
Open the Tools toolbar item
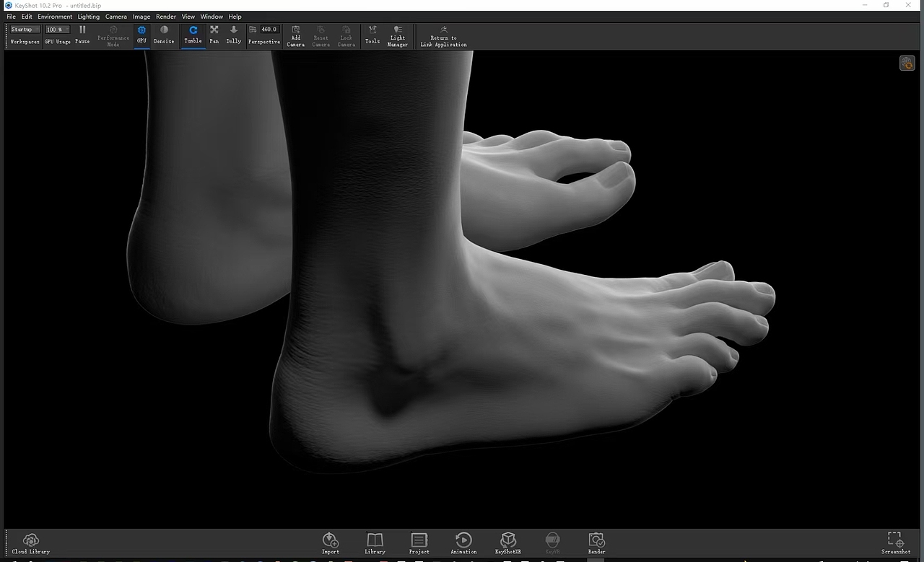pos(372,34)
